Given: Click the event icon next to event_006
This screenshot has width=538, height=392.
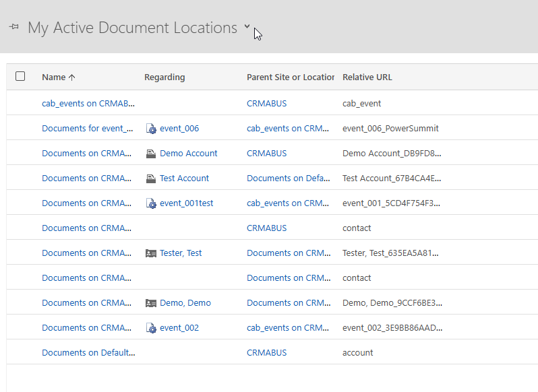Looking at the screenshot, I should pos(151,129).
